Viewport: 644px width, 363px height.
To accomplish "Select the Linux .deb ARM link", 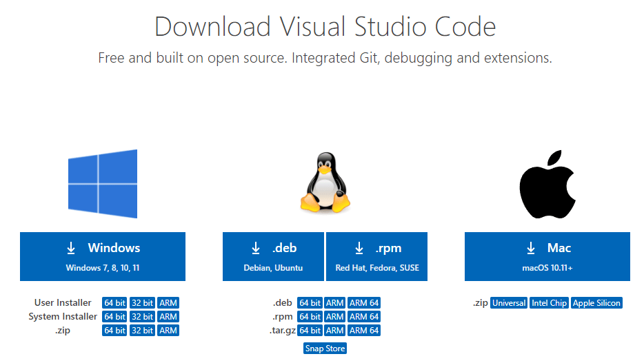I will 334,302.
